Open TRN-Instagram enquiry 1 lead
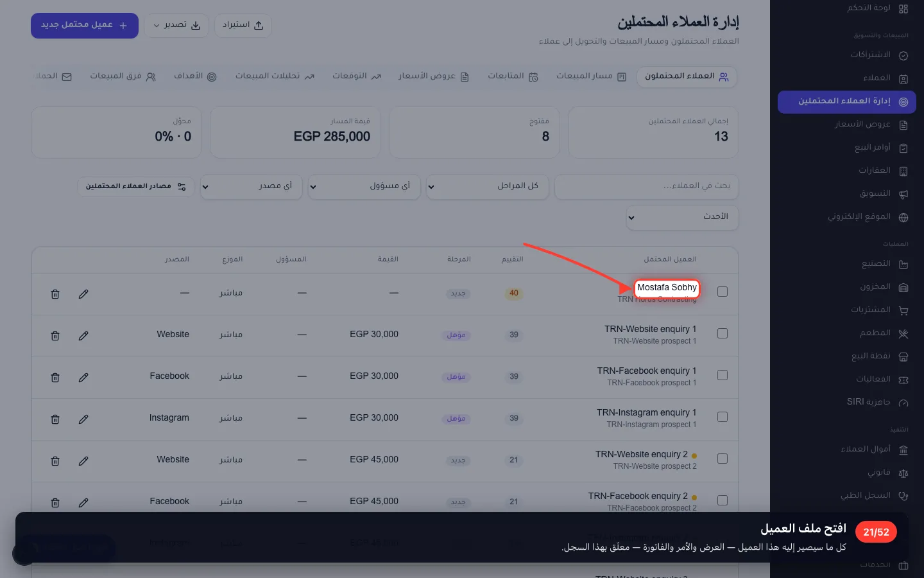 pos(646,412)
